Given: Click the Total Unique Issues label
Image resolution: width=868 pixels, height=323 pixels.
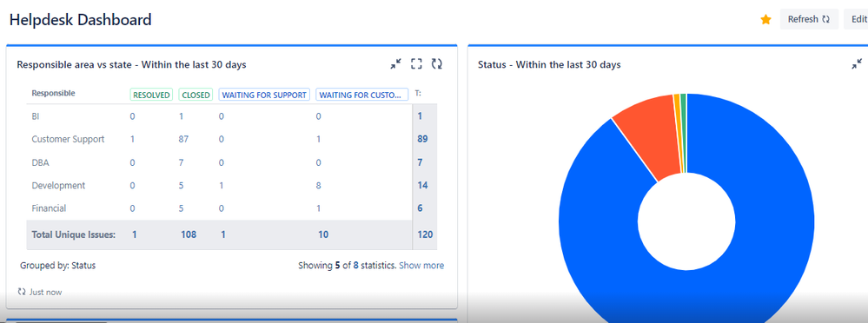Looking at the screenshot, I should tap(74, 234).
